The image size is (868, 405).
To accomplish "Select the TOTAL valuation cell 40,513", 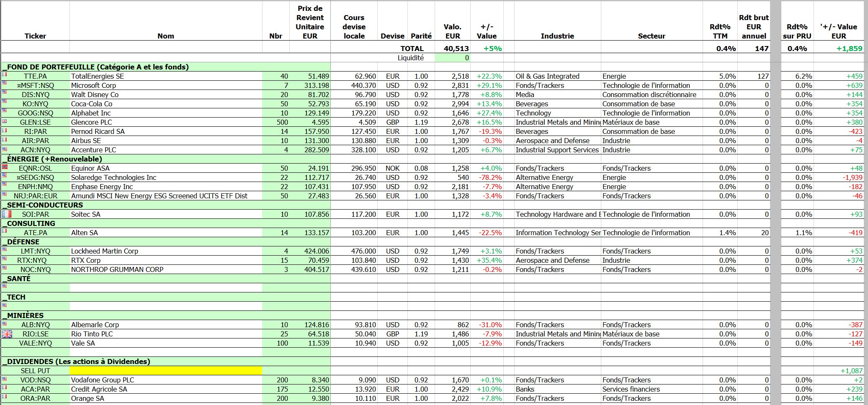I will click(453, 49).
